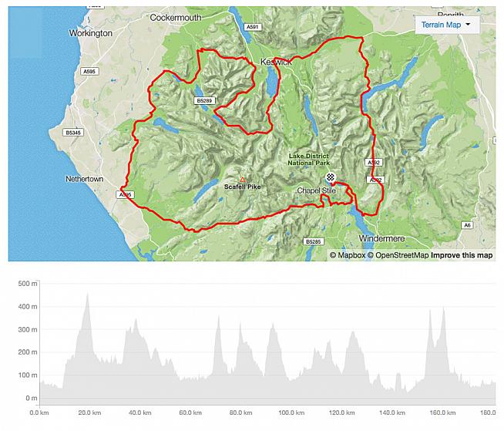504x431 pixels.
Task: Click the highest elevation peak near 20 km
Action: (88, 294)
